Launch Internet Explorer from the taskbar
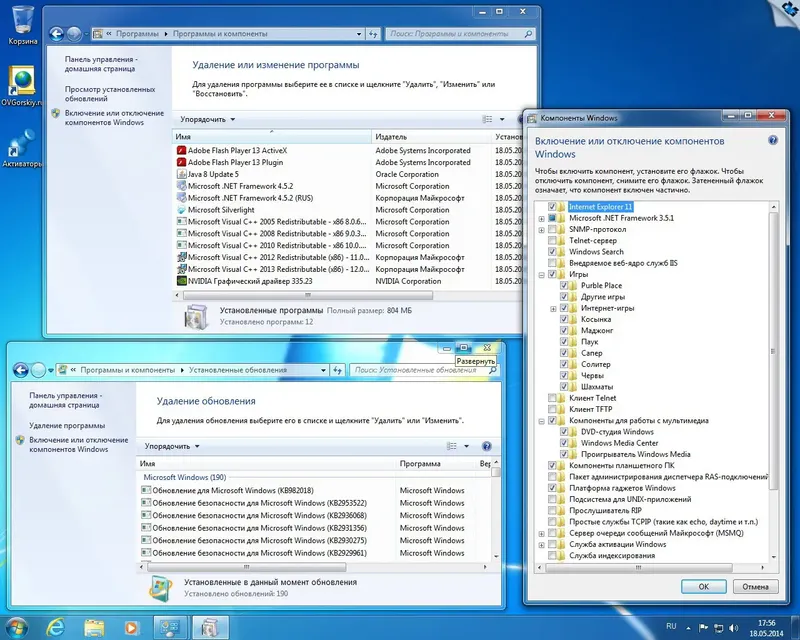800x640 pixels. [55, 627]
